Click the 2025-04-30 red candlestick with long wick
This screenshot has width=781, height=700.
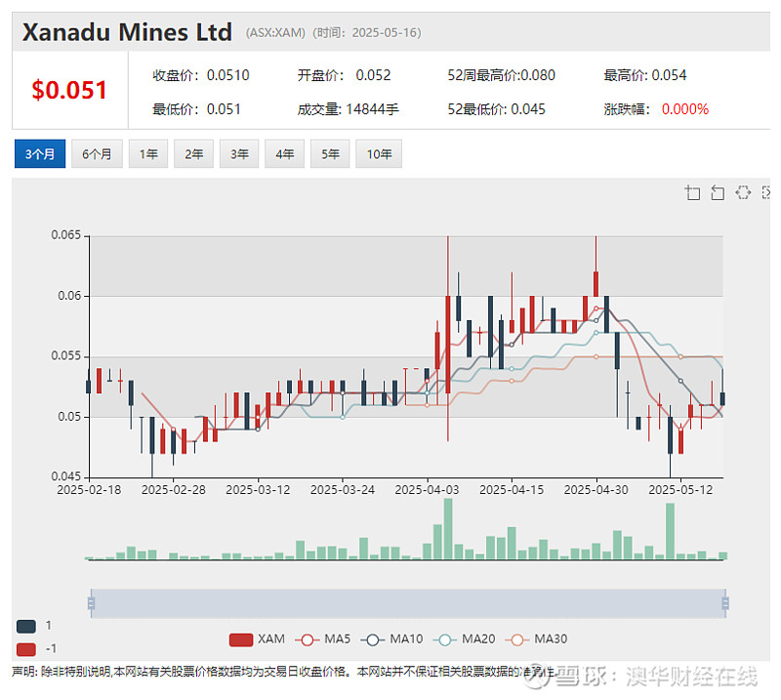pos(596,284)
